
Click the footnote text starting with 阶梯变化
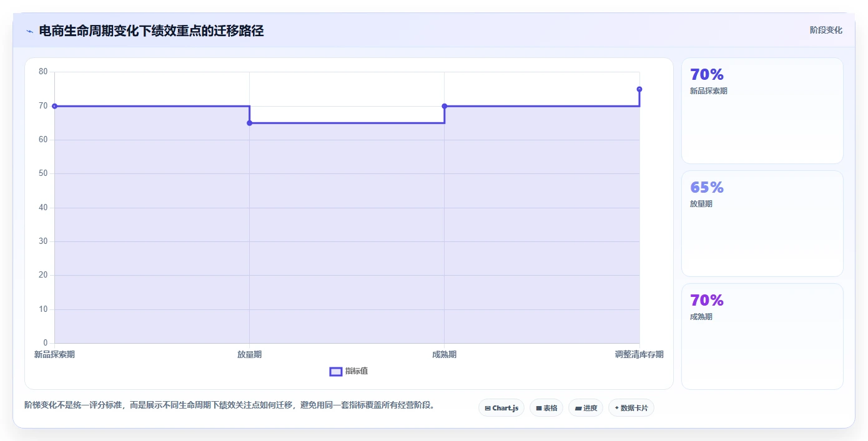pyautogui.click(x=229, y=405)
